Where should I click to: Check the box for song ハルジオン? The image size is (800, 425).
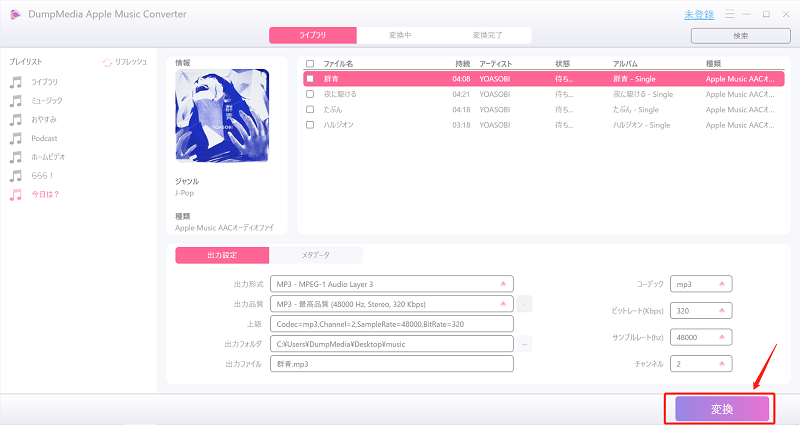[310, 124]
